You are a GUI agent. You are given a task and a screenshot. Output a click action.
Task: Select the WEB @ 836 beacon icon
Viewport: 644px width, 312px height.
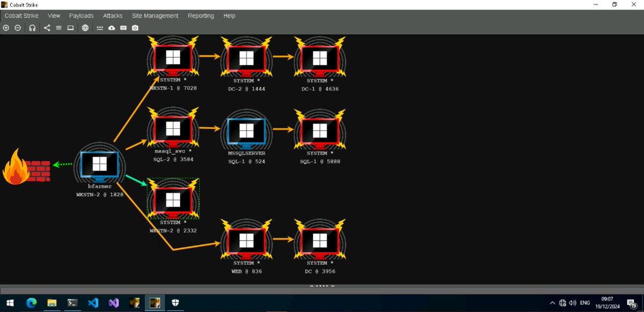coord(246,240)
